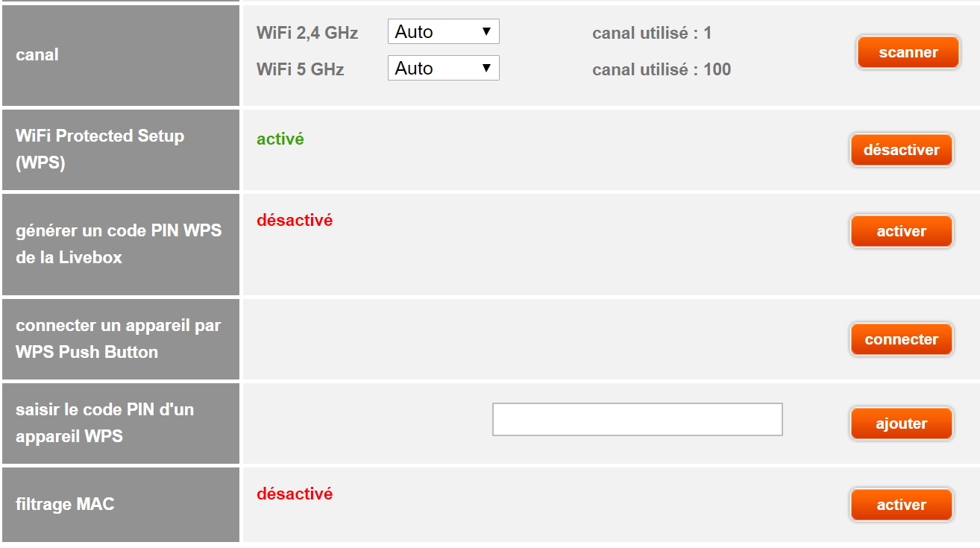Click the désactivé status for WPS PIN generation

tap(295, 221)
